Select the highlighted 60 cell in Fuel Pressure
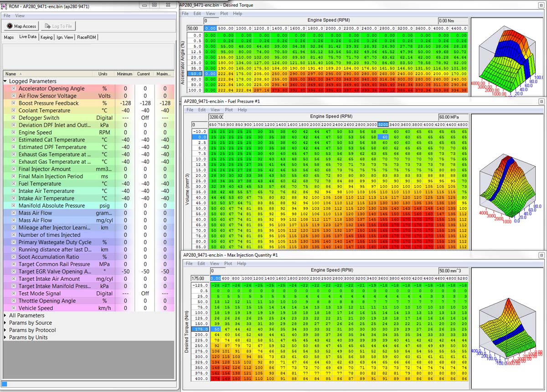547x392 pixels. click(x=384, y=137)
